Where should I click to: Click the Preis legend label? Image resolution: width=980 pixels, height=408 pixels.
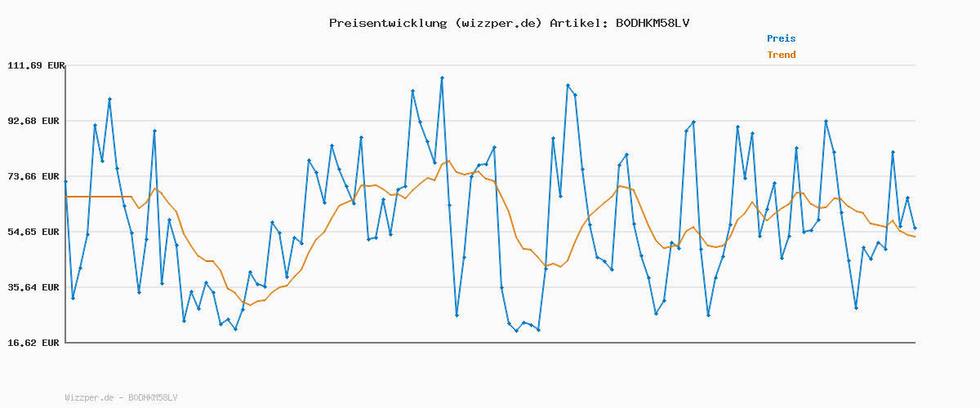click(x=781, y=38)
